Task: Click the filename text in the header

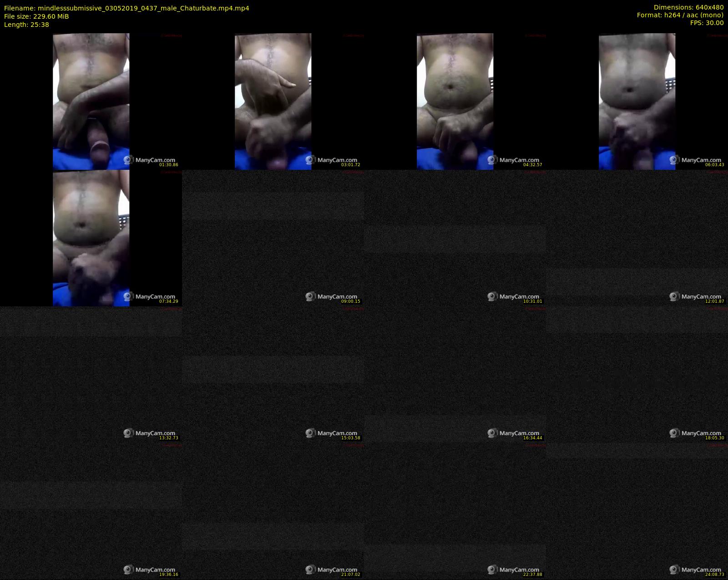Action: click(x=126, y=8)
